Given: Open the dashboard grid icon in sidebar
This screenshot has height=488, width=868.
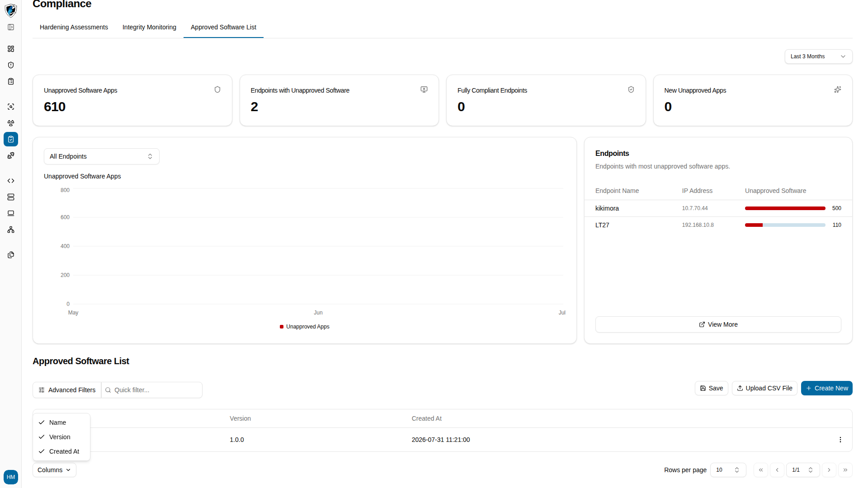Looking at the screenshot, I should pos(11,49).
